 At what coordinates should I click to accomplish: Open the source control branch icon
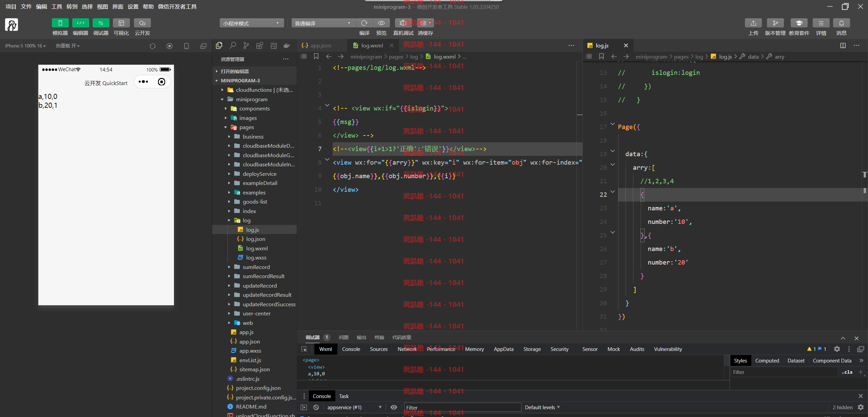click(x=246, y=45)
